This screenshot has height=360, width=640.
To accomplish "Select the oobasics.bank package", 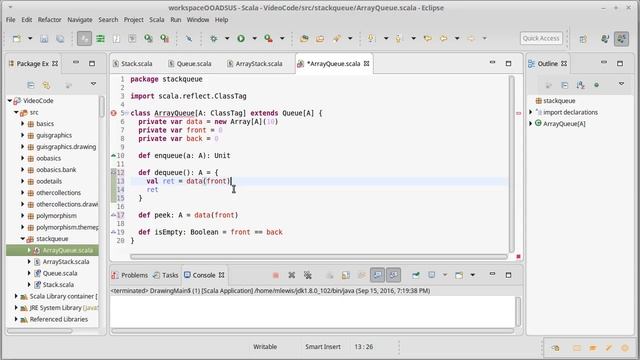I will tap(56, 169).
